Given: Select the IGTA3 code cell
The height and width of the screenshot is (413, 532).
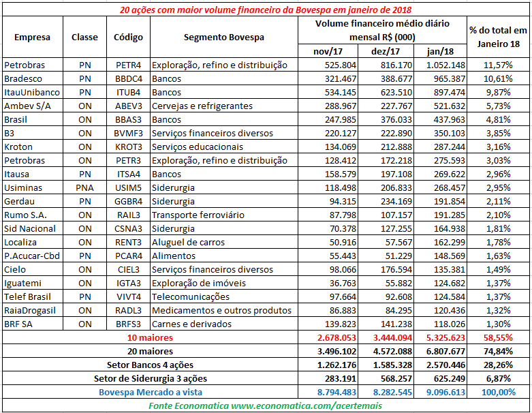Looking at the screenshot, I should [128, 283].
